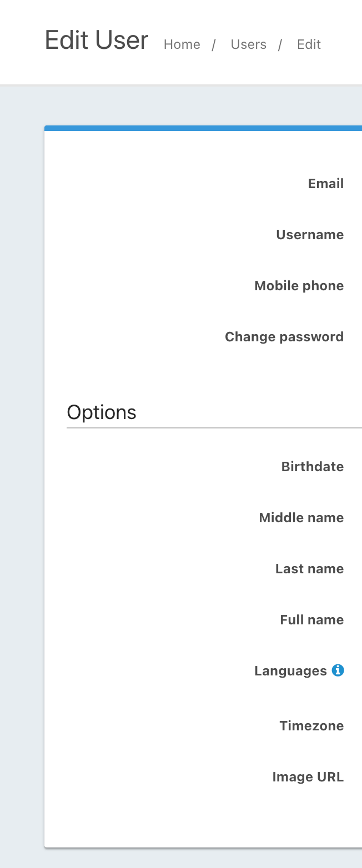Click the slash separator between Home and Users
The height and width of the screenshot is (868, 362).
coord(214,44)
